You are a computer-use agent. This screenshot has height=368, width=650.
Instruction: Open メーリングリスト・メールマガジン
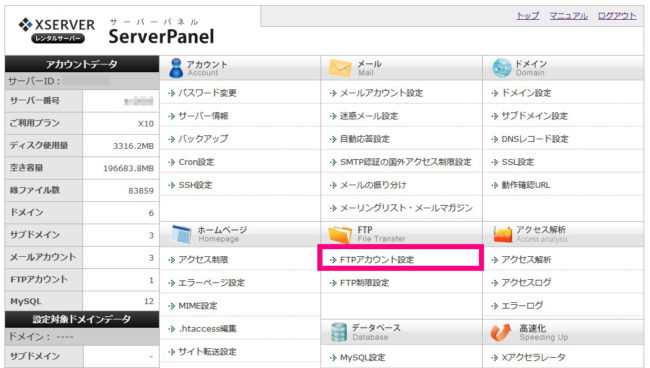(x=406, y=208)
